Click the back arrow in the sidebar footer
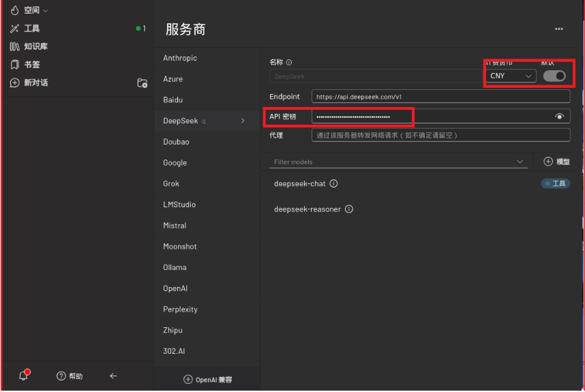Image resolution: width=585 pixels, height=392 pixels. (113, 376)
